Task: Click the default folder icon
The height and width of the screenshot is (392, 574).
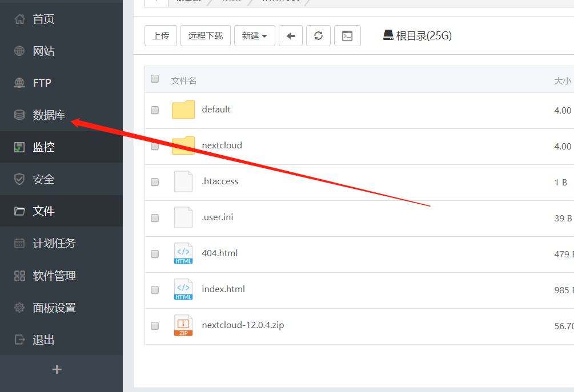Action: click(183, 110)
